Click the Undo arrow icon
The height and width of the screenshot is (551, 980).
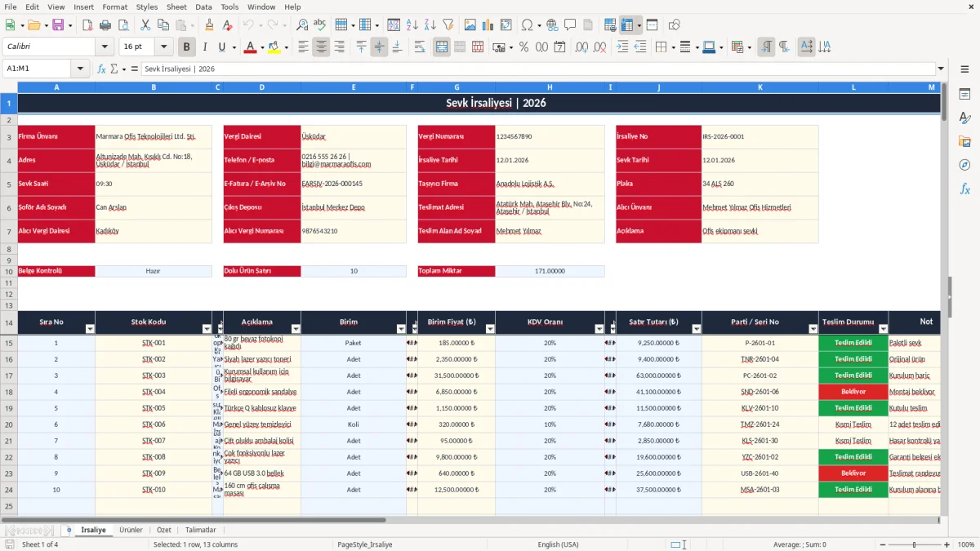248,25
